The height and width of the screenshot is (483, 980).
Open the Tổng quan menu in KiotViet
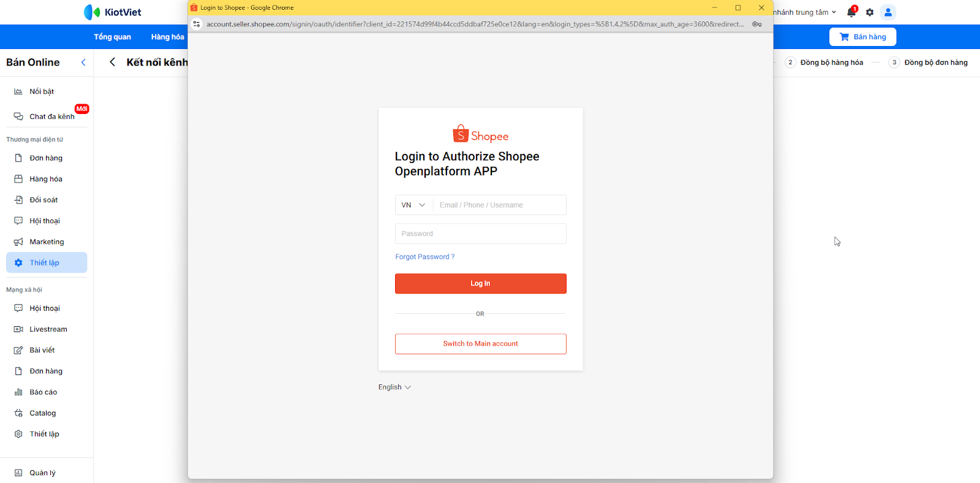(x=113, y=37)
